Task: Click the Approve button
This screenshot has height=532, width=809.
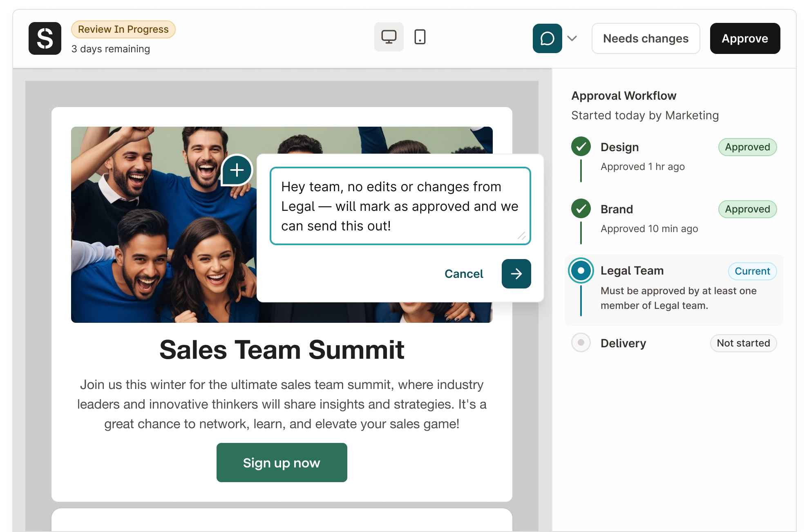Action: pos(744,38)
